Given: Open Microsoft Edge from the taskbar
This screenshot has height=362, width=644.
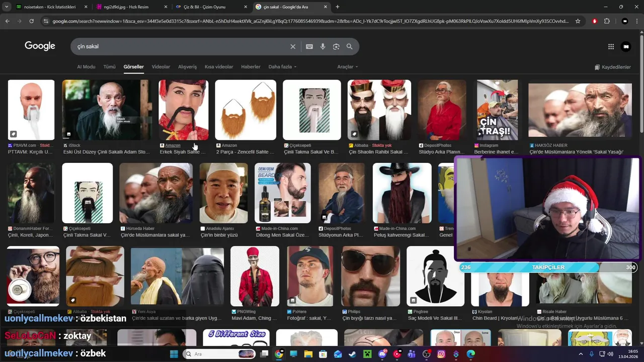Looking at the screenshot, I should coord(471,354).
